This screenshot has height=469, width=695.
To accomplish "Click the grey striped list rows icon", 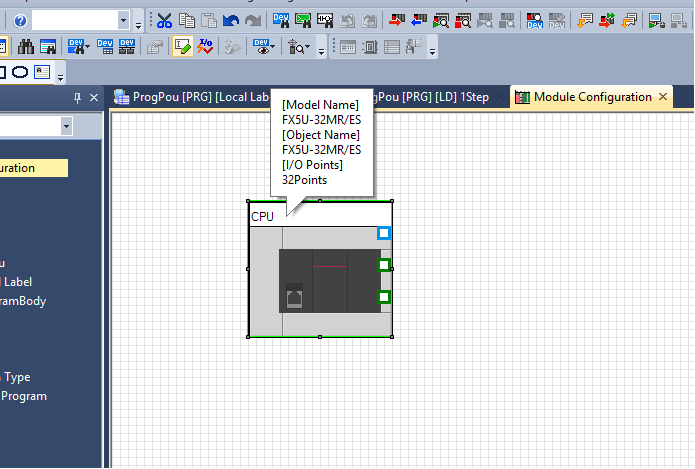I will click(392, 46).
